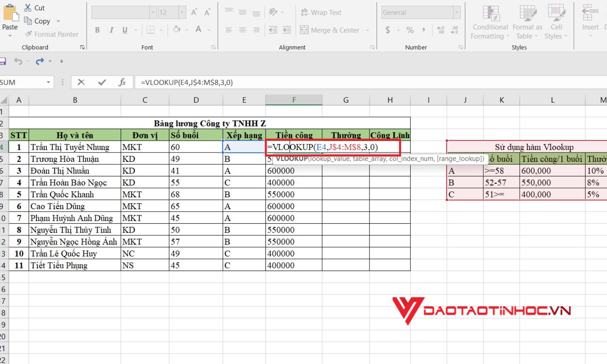The height and width of the screenshot is (364, 607).
Task: Click the Increase Decimal icon
Action: 441,30
